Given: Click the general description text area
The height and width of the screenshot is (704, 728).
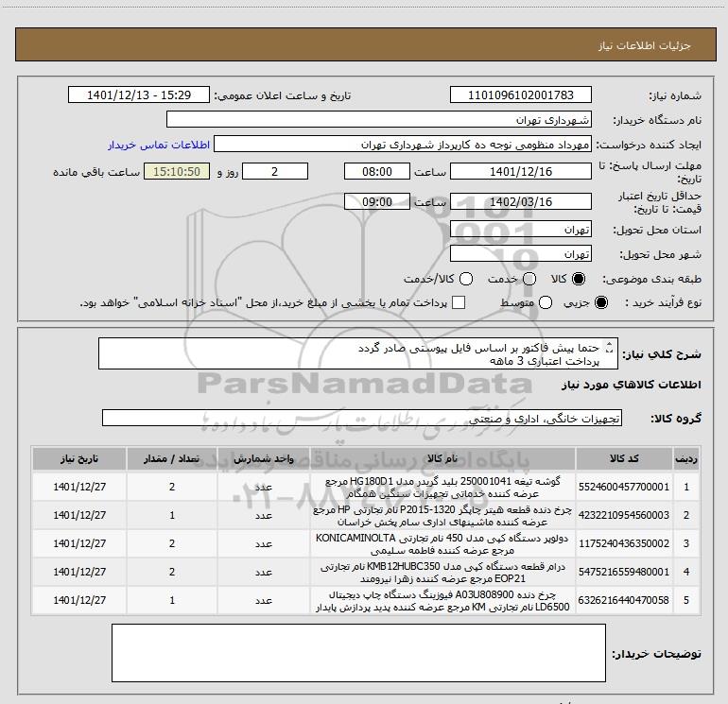Looking at the screenshot, I should coord(358,353).
